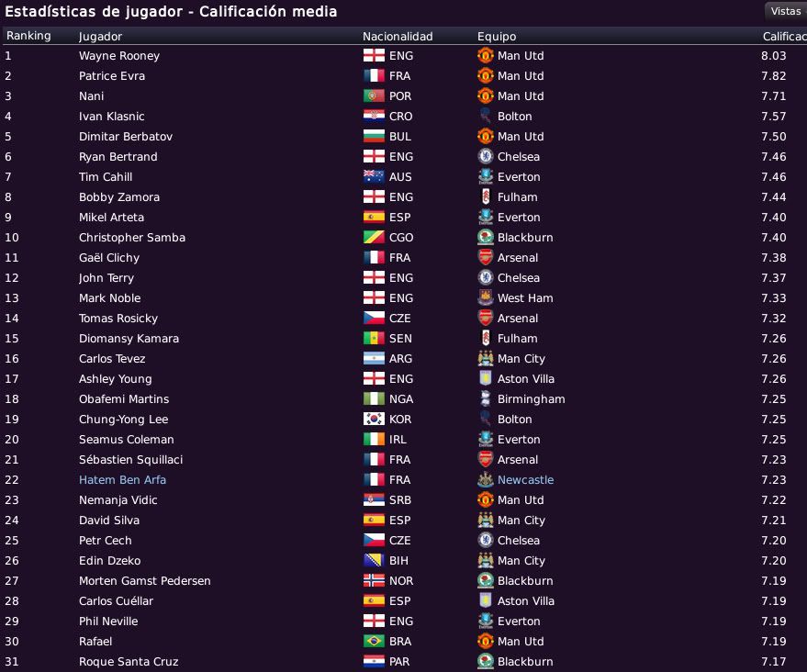Click Aston Villa badge beside Ashley Young
The height and width of the screenshot is (672, 807).
(x=486, y=379)
